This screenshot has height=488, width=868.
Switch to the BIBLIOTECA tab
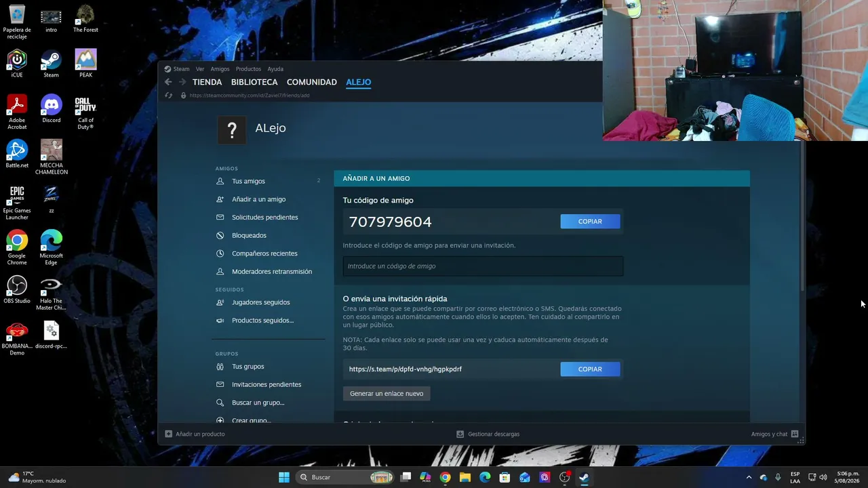[254, 82]
